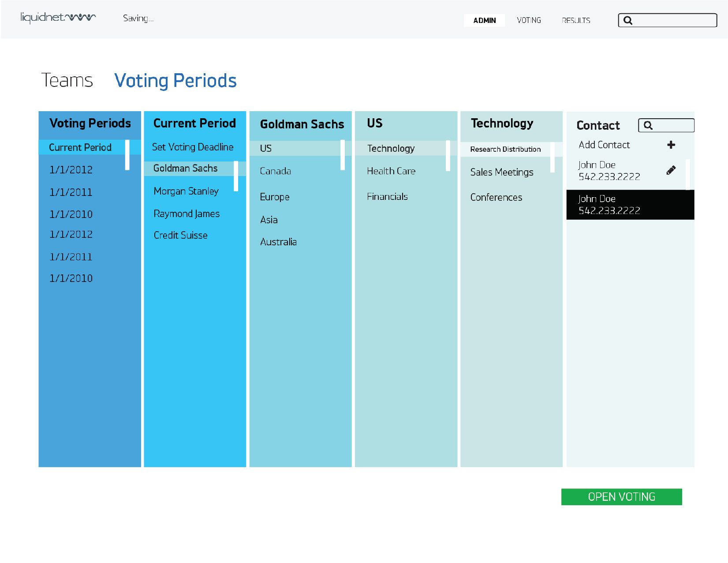This screenshot has width=728, height=563.
Task: Click the search magnifier in the top bar
Action: pyautogui.click(x=628, y=20)
